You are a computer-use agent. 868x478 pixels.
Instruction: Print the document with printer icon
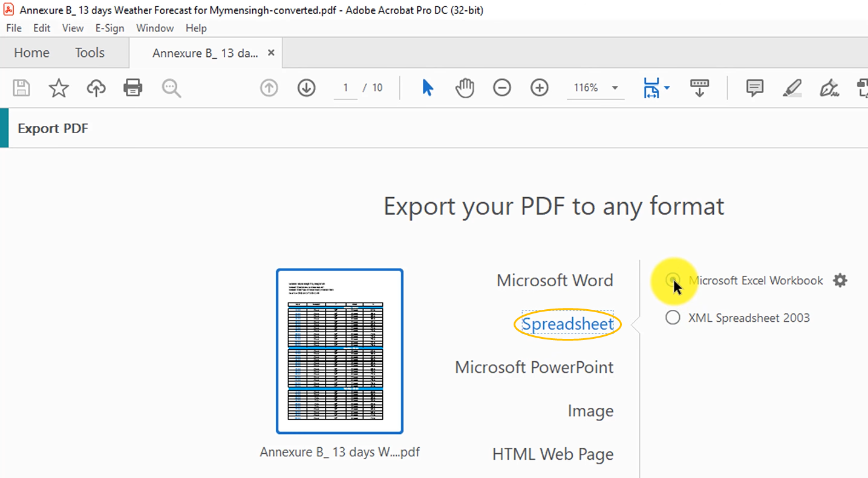(133, 88)
